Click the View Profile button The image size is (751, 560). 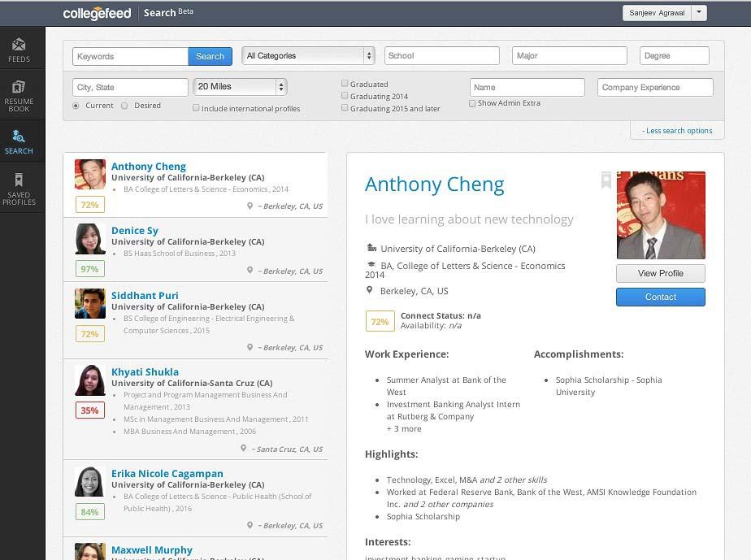[661, 273]
